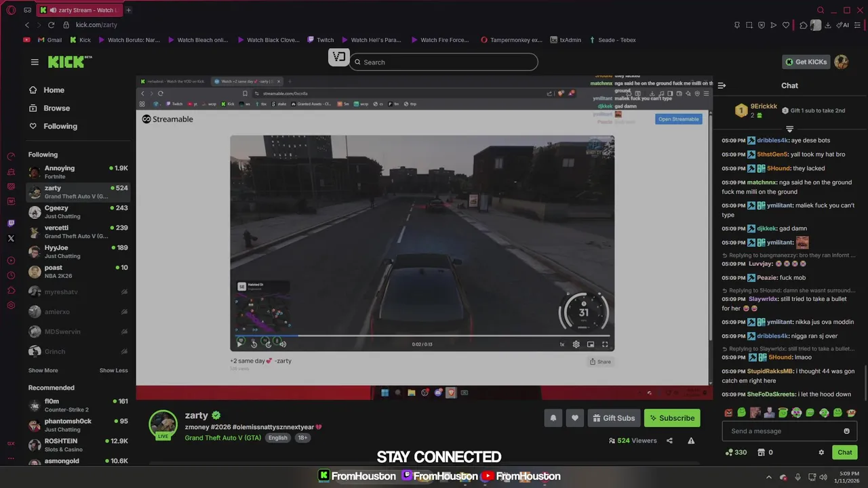Open Twitch in Opera sidebar
Image resolution: width=868 pixels, height=488 pixels.
point(11,223)
